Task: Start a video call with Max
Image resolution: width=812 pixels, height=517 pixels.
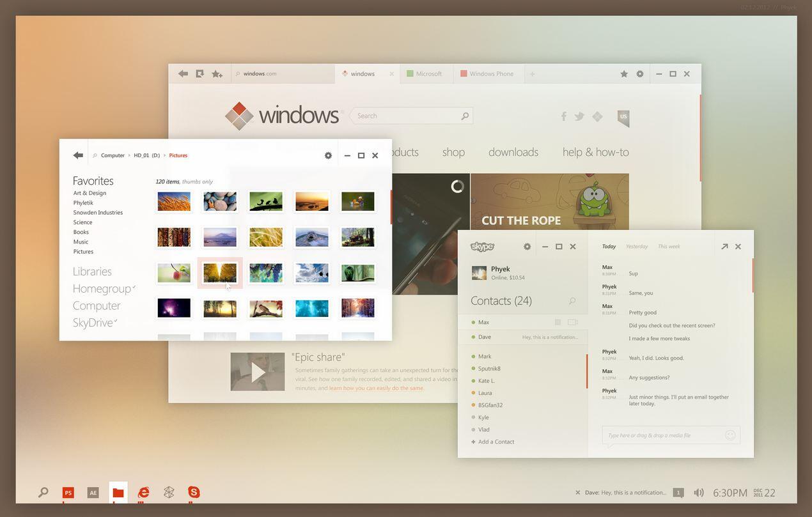Action: coord(572,322)
